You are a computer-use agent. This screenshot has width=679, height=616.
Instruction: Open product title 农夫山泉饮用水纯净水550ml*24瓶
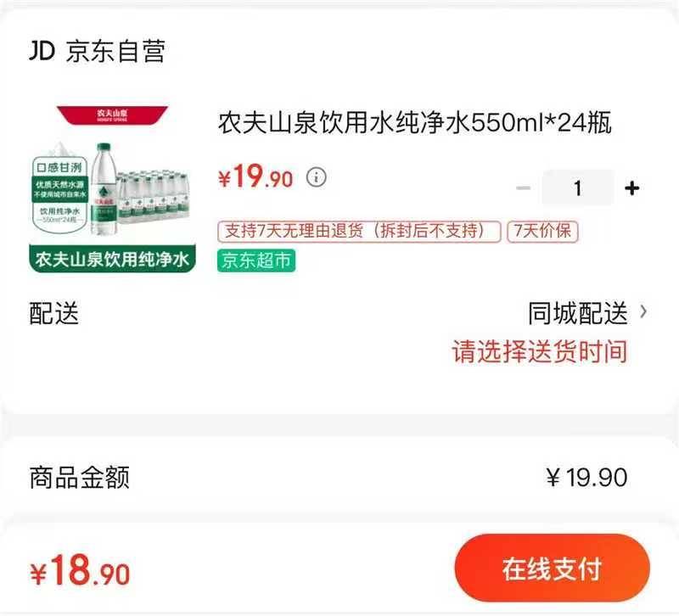point(415,122)
